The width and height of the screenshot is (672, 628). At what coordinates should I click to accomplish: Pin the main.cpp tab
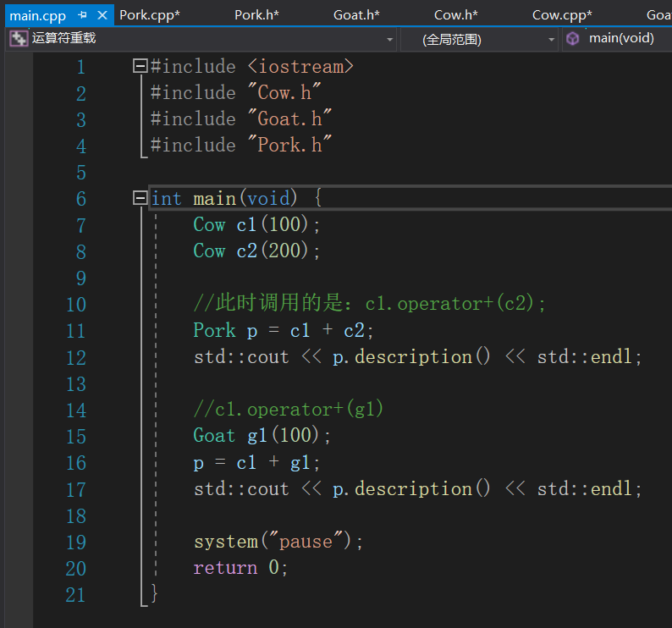pos(83,15)
